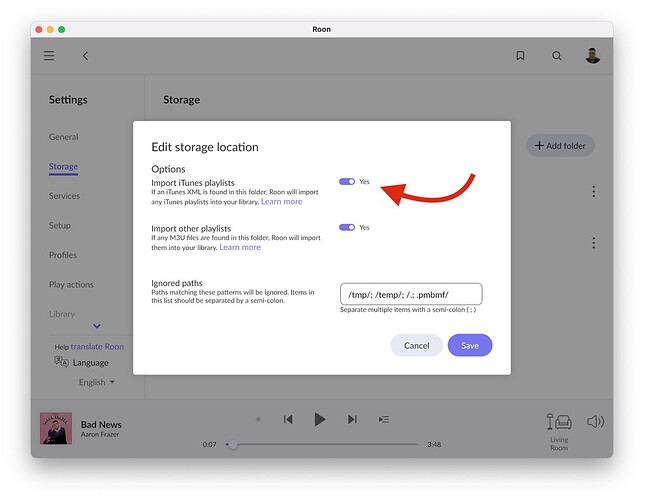The width and height of the screenshot is (645, 500).
Task: Click the Save button
Action: point(470,345)
